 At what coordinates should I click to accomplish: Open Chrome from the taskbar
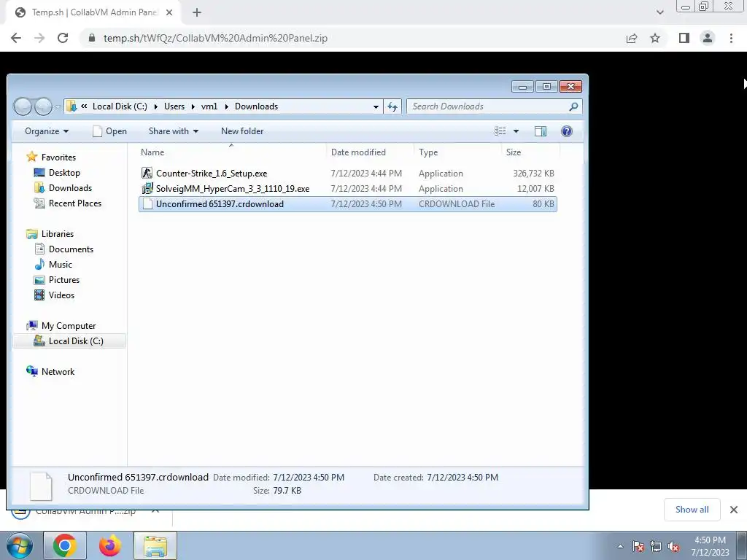click(x=65, y=545)
